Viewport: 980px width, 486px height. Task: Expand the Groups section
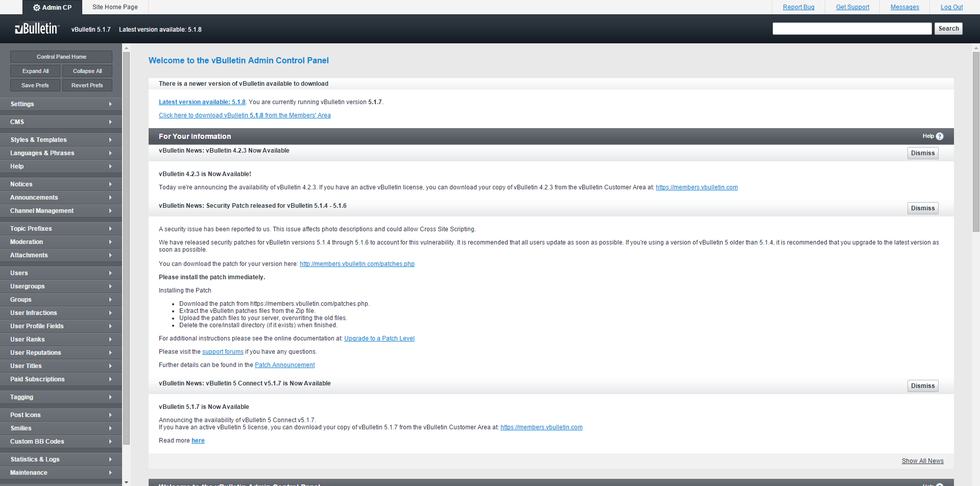pyautogui.click(x=61, y=300)
